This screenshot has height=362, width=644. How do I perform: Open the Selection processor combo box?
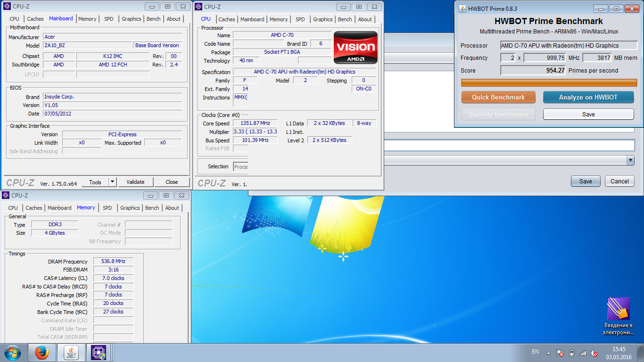coord(241,166)
